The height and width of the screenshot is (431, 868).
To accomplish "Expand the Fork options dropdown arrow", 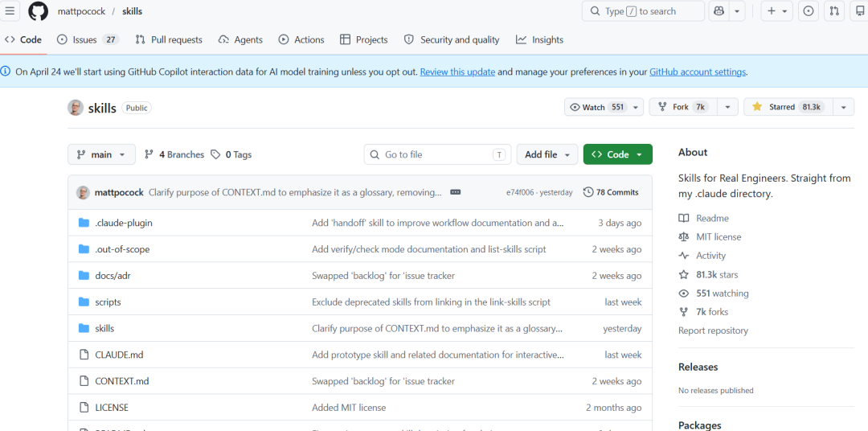I will pyautogui.click(x=727, y=108).
